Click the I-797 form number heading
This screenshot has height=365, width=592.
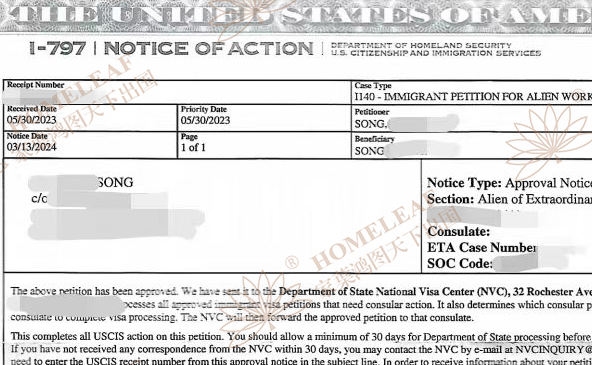(x=58, y=49)
